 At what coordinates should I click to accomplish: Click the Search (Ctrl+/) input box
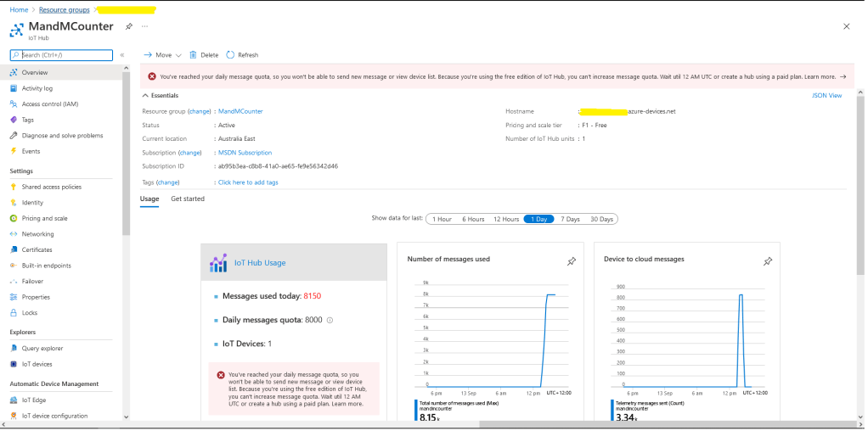point(64,55)
